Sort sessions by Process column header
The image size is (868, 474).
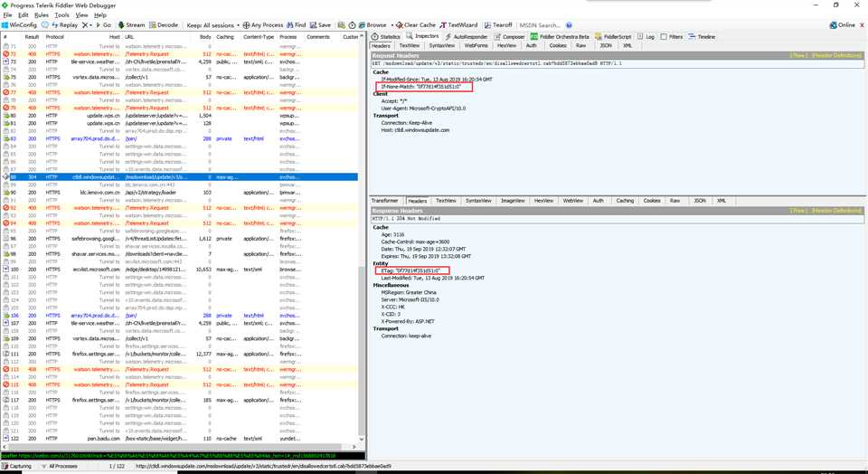pos(288,36)
